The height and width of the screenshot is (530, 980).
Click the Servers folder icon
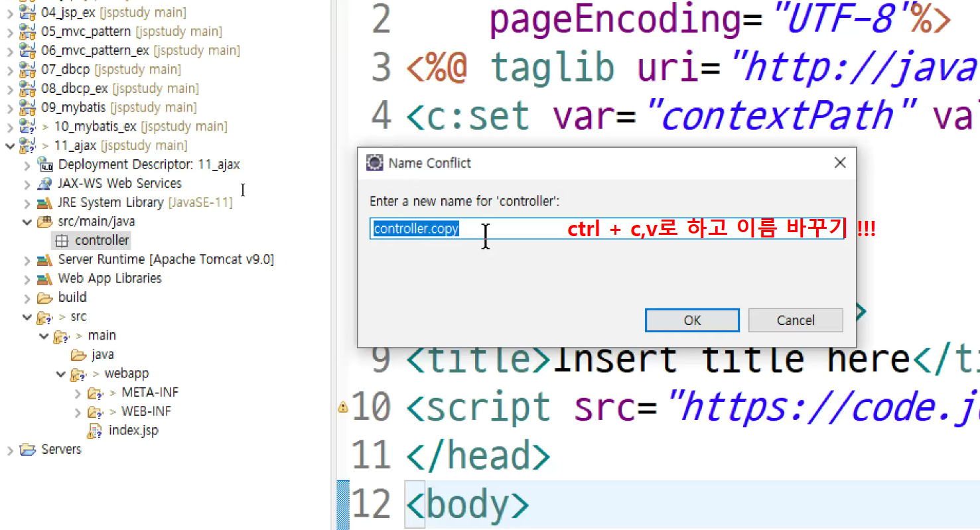click(x=27, y=450)
